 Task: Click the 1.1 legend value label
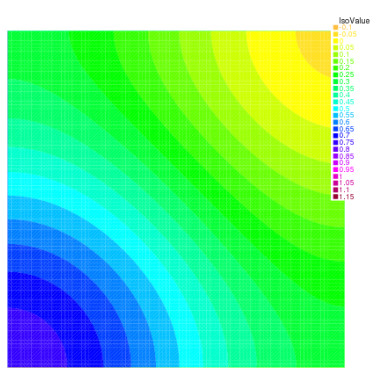tap(344, 190)
